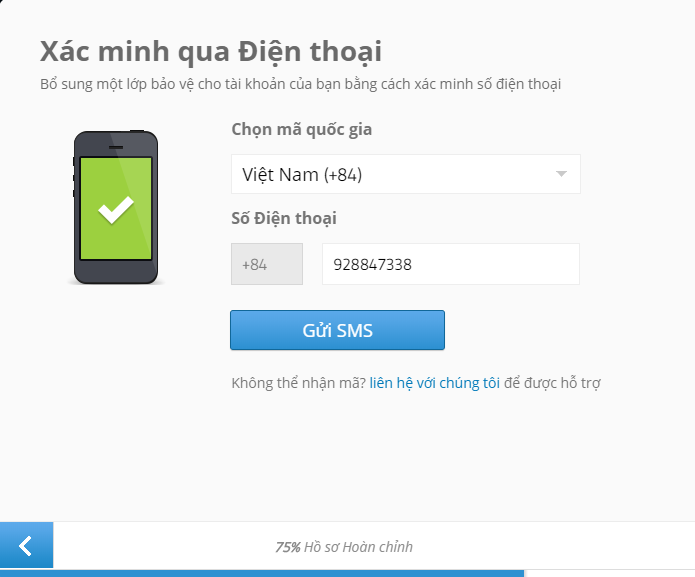Click the Số Điện thoại label
Image resolution: width=695 pixels, height=577 pixels.
coord(284,218)
